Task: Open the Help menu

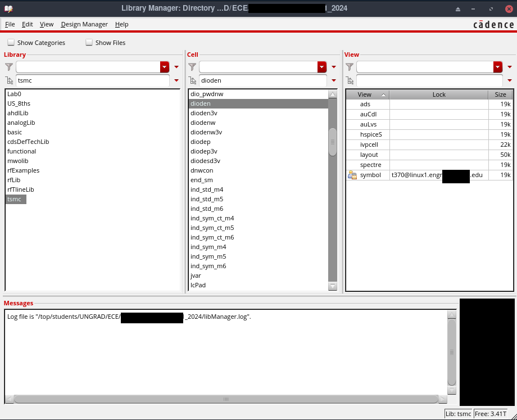Action: 122,24
